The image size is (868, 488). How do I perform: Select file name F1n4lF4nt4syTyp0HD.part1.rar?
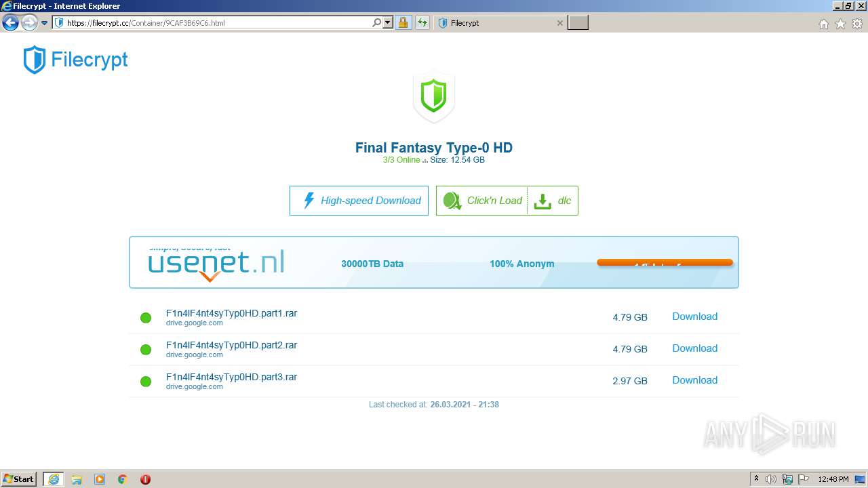(x=231, y=314)
